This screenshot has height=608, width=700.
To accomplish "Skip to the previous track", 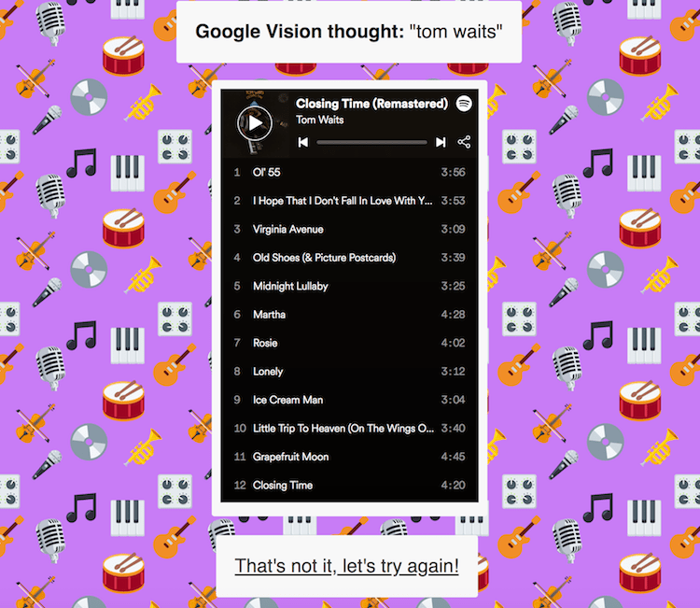I will pos(303,142).
